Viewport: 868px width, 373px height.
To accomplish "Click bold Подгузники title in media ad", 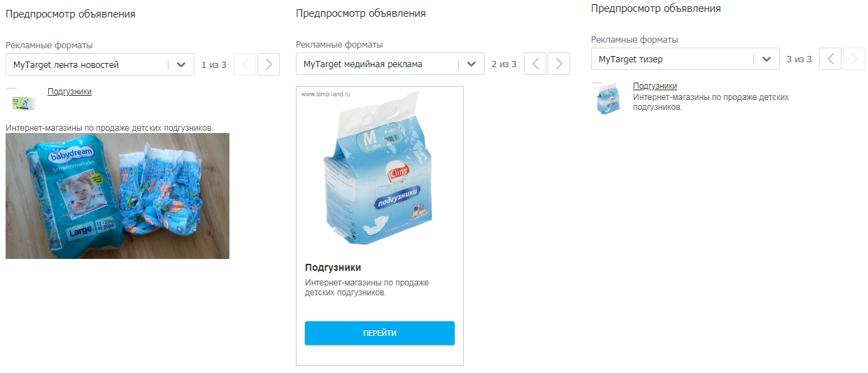I will click(x=333, y=267).
